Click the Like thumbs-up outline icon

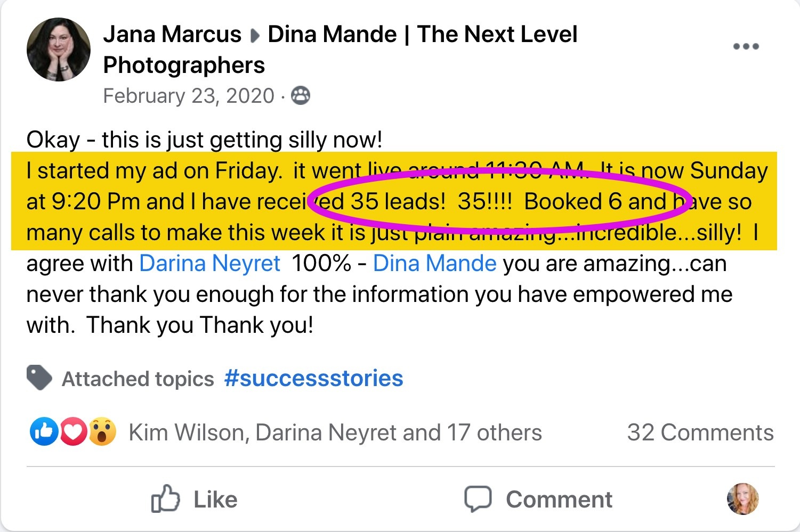coord(165,498)
